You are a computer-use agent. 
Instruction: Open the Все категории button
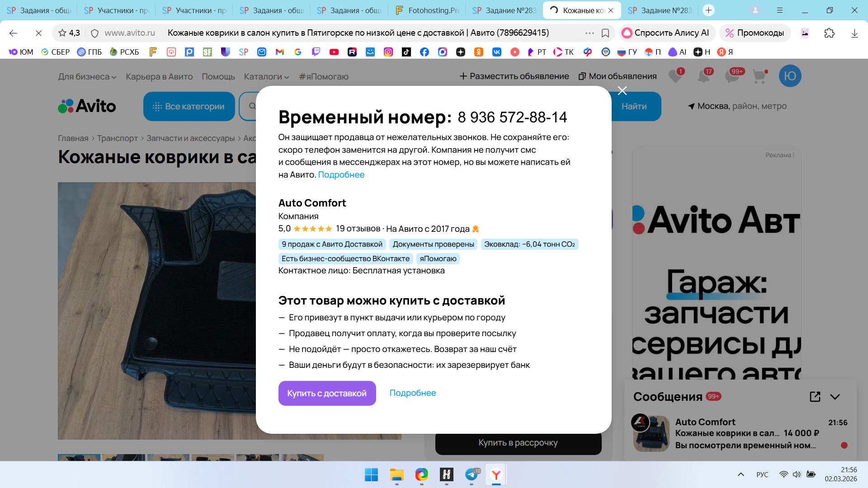click(x=189, y=106)
